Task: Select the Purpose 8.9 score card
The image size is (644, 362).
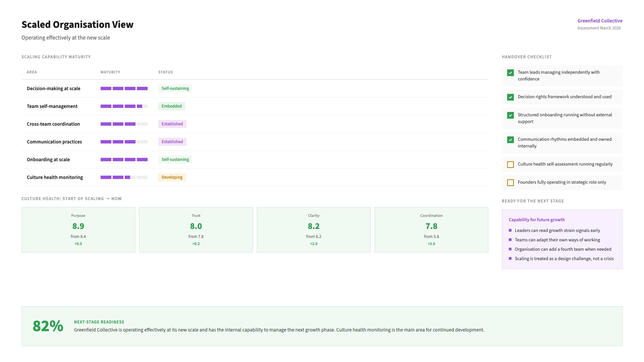Action: point(78,230)
